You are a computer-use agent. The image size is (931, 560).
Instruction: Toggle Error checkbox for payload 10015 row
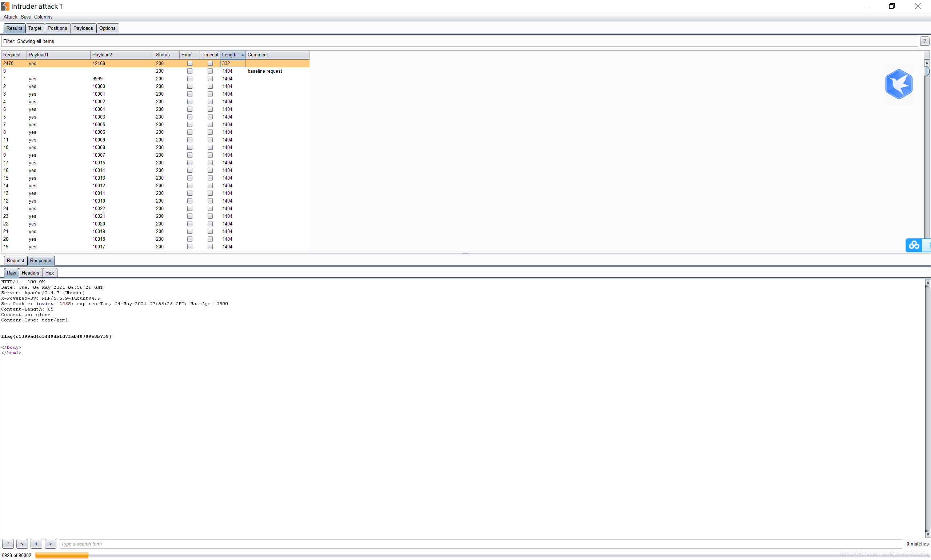pos(190,163)
